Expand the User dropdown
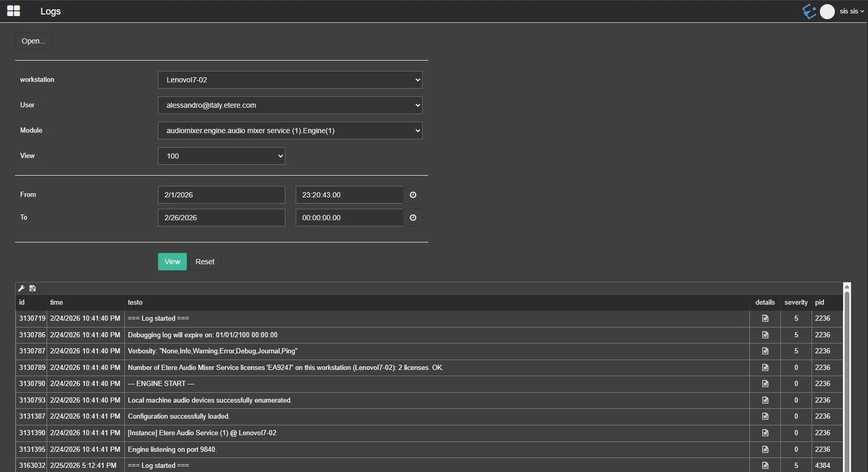 (290, 105)
